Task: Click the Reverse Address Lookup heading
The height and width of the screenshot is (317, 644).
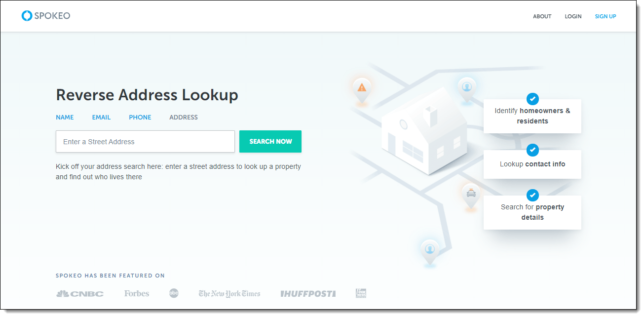Action: pyautogui.click(x=147, y=95)
